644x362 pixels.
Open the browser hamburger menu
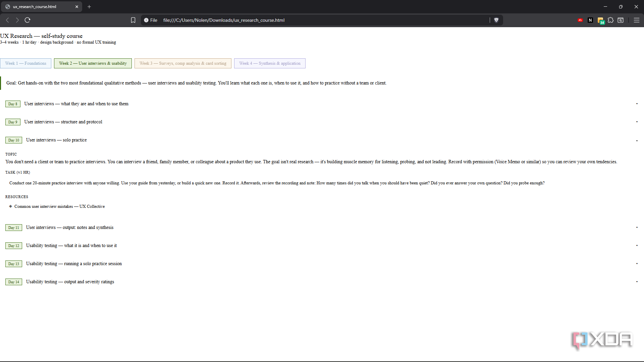point(637,20)
